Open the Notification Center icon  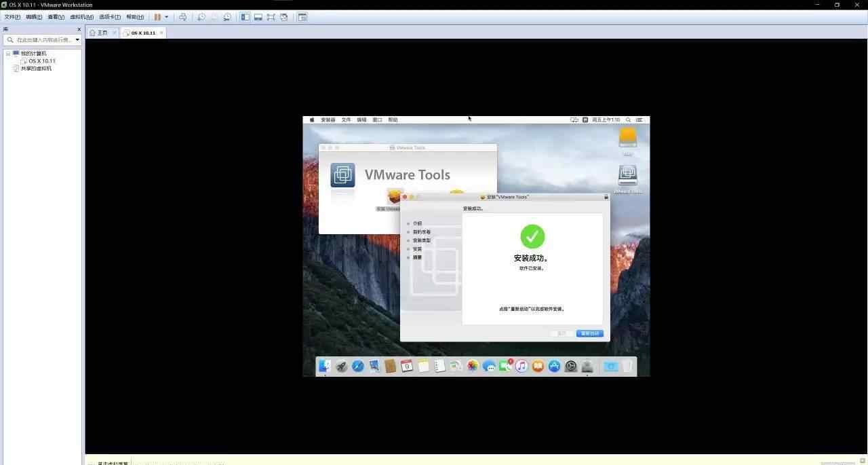tap(639, 119)
